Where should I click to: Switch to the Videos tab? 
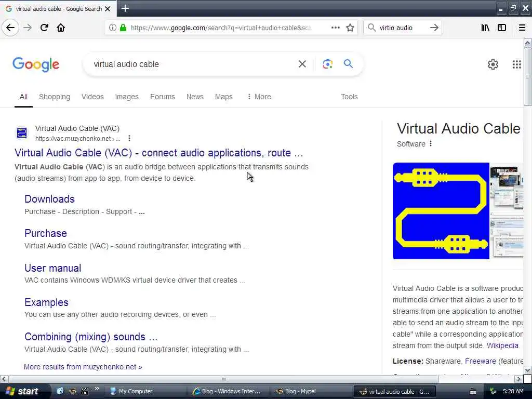92,97
